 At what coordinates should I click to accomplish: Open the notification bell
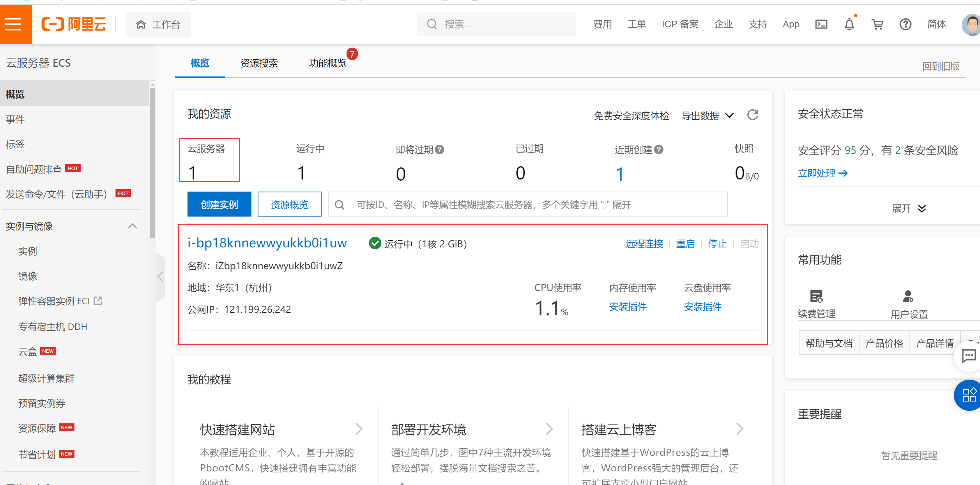pyautogui.click(x=850, y=24)
